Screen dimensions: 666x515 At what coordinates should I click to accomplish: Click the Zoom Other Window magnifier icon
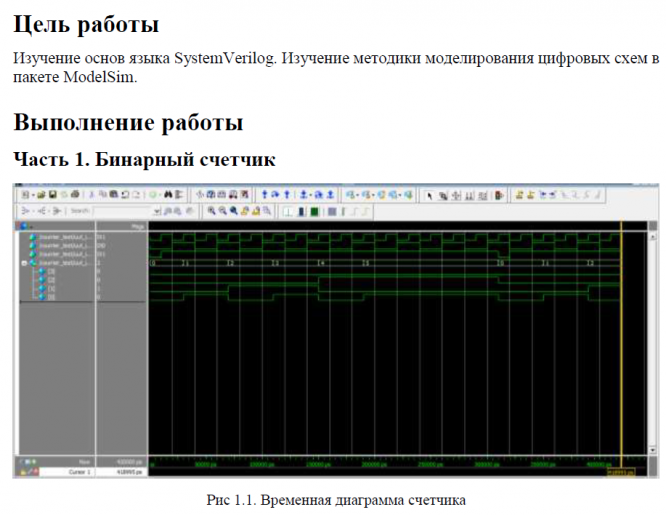(267, 211)
